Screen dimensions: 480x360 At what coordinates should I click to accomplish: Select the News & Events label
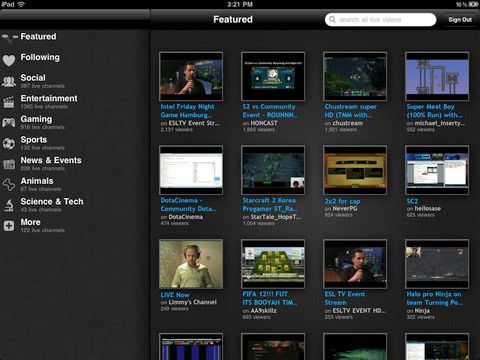tap(51, 160)
